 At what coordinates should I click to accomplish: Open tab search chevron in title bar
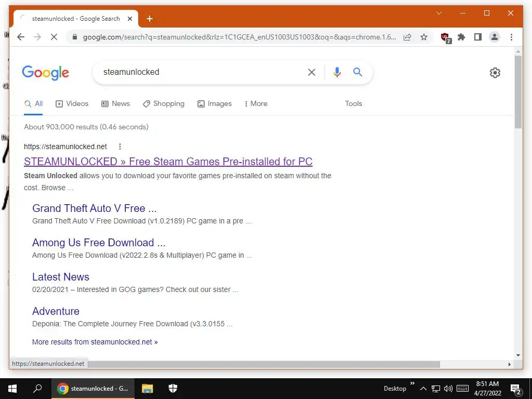coord(439,13)
